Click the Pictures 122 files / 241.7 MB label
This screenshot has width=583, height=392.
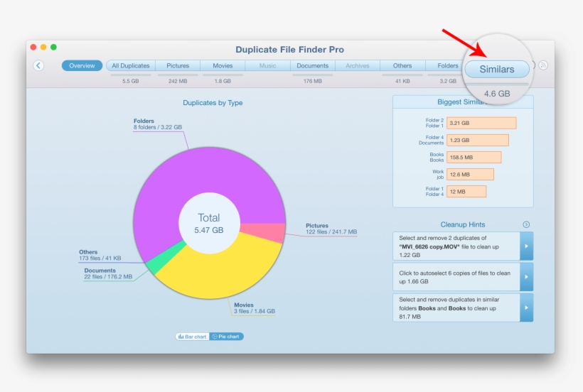331,229
